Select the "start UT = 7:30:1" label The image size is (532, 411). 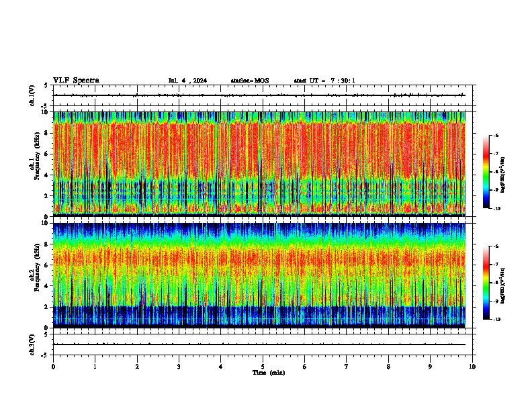tap(324, 81)
